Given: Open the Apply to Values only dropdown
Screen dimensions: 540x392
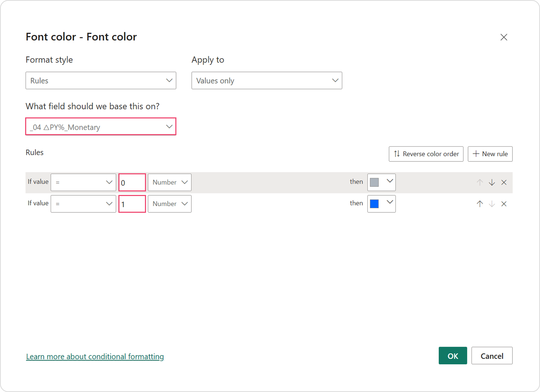Looking at the screenshot, I should click(267, 81).
